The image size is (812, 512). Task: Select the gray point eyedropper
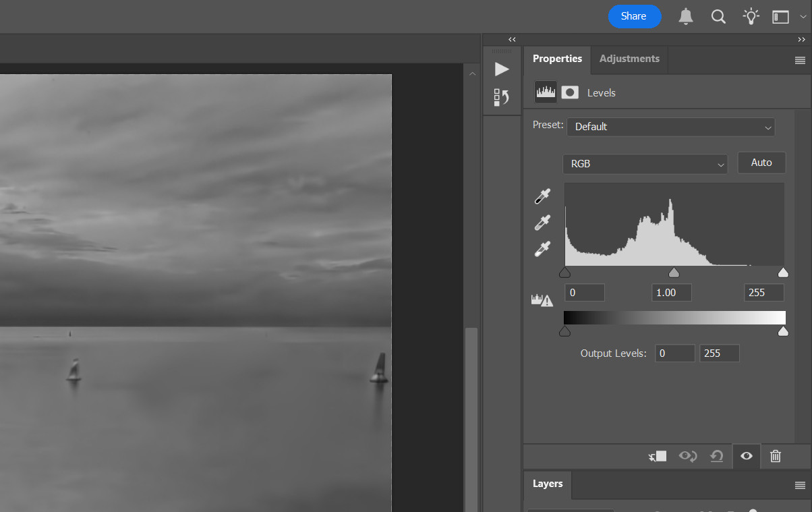point(542,223)
